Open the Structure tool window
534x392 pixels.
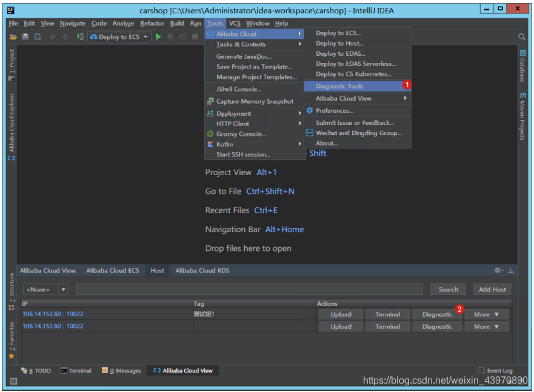[12, 292]
